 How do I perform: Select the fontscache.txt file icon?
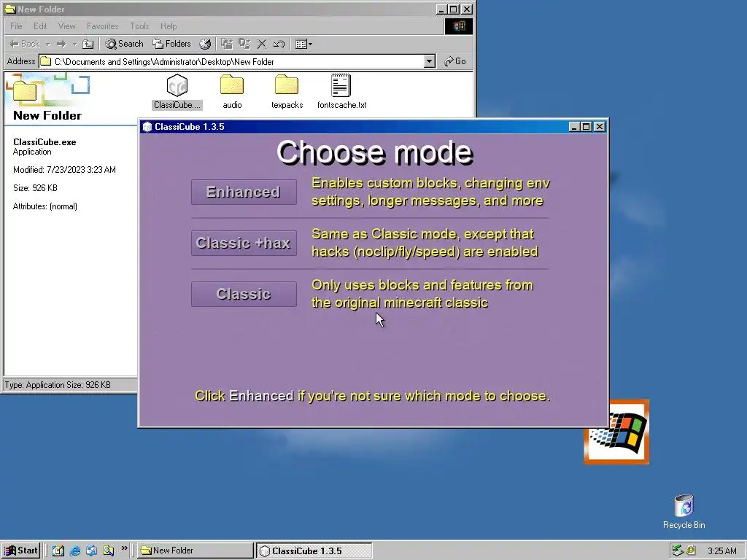341,92
